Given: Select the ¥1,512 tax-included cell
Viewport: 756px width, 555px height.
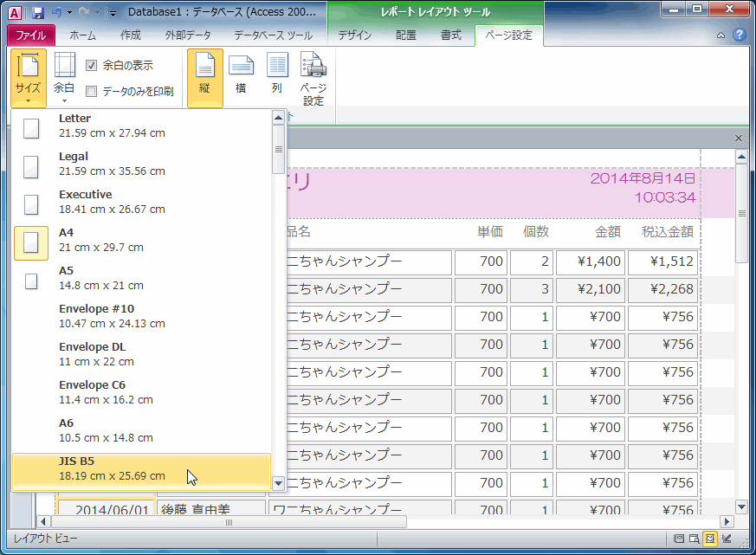Looking at the screenshot, I should 663,261.
